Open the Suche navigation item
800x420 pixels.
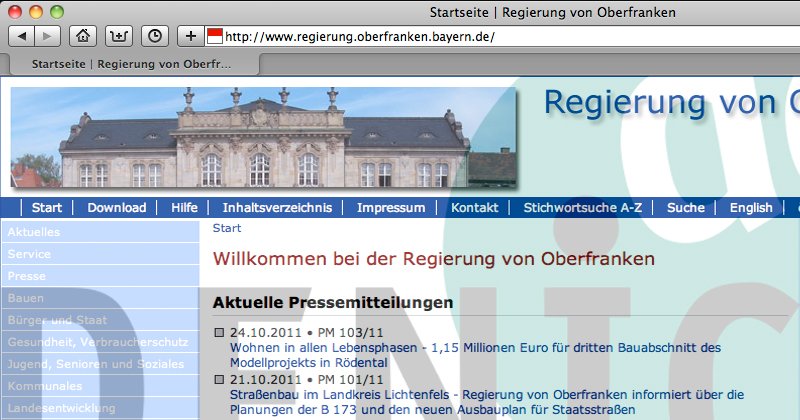[686, 208]
